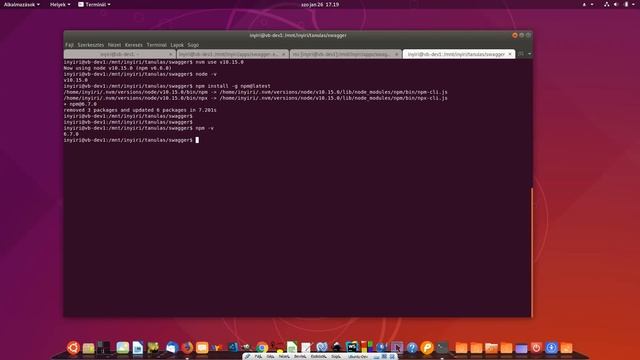Open the Lapok menu in the terminal

[x=177, y=45]
